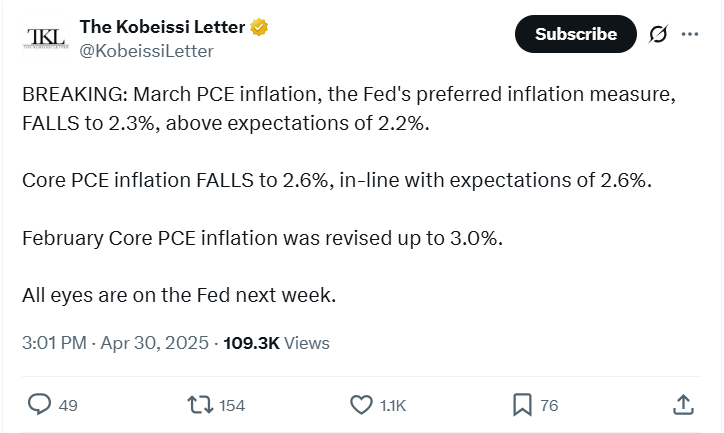Click the gold verified badge
Image resolution: width=724 pixels, height=433 pixels.
258,26
